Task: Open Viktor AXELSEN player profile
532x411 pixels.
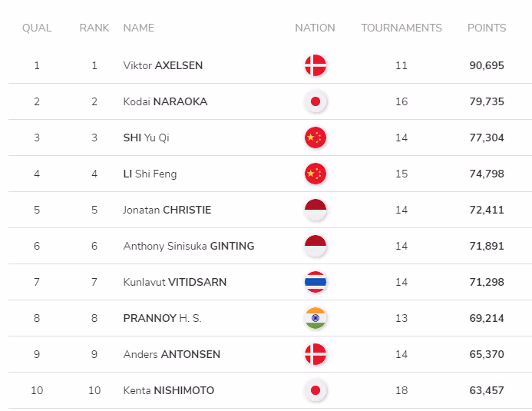Action: point(163,65)
